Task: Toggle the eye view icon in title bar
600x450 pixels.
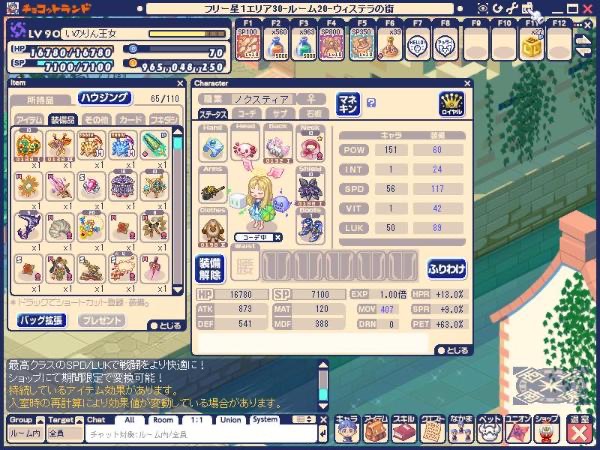Action: [483, 8]
